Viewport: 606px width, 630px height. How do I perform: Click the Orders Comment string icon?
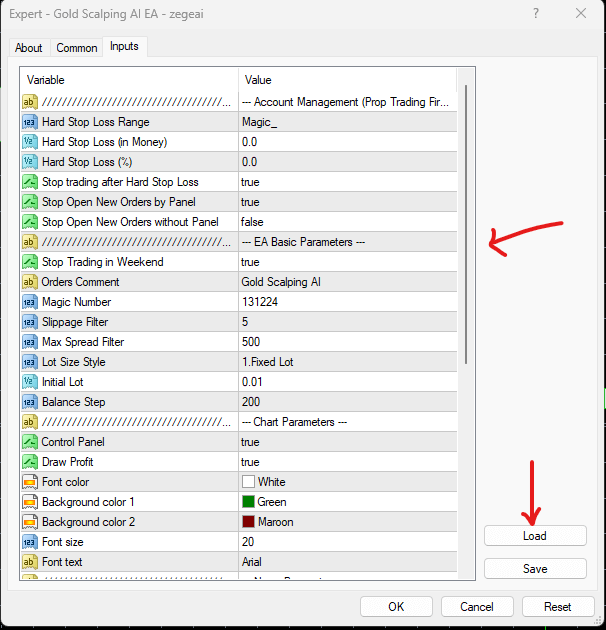[29, 282]
